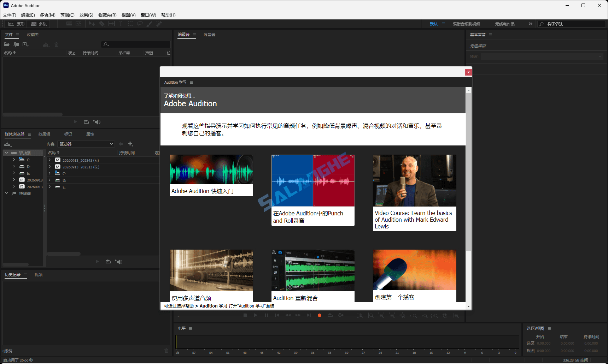Expand the C: drive in left tree

[14, 160]
